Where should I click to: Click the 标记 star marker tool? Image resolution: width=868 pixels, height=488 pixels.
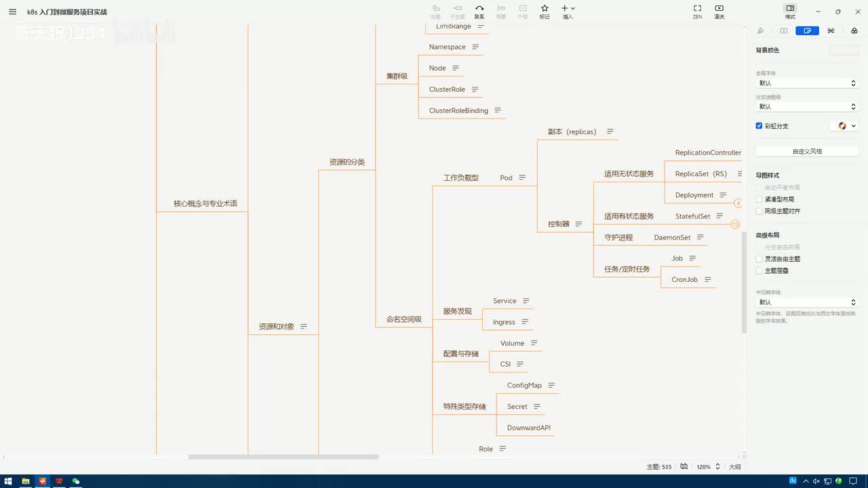545,12
